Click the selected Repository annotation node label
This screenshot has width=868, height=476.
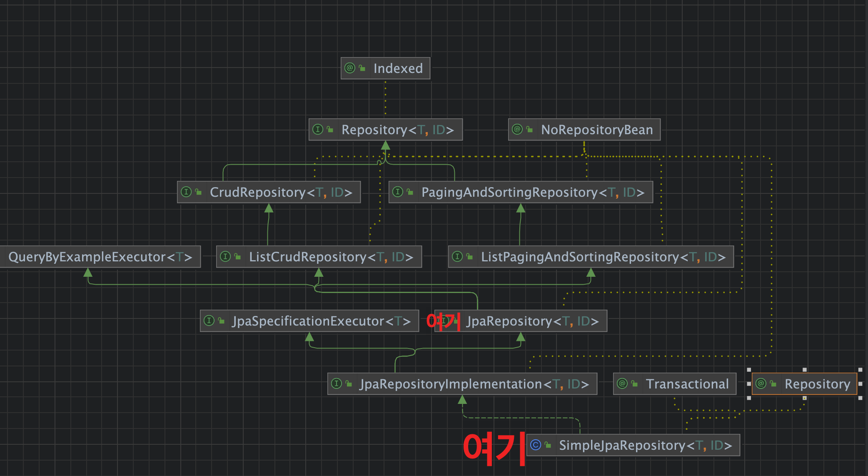tap(817, 384)
